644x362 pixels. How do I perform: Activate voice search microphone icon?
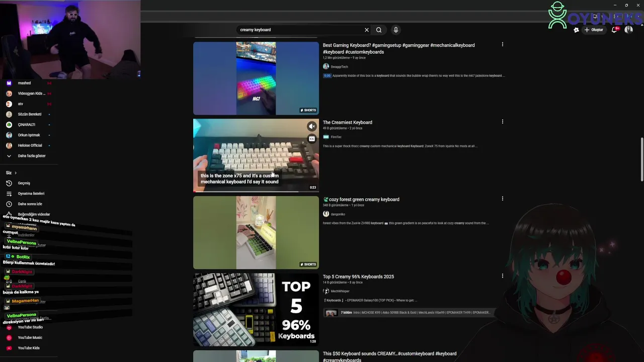pos(396,30)
